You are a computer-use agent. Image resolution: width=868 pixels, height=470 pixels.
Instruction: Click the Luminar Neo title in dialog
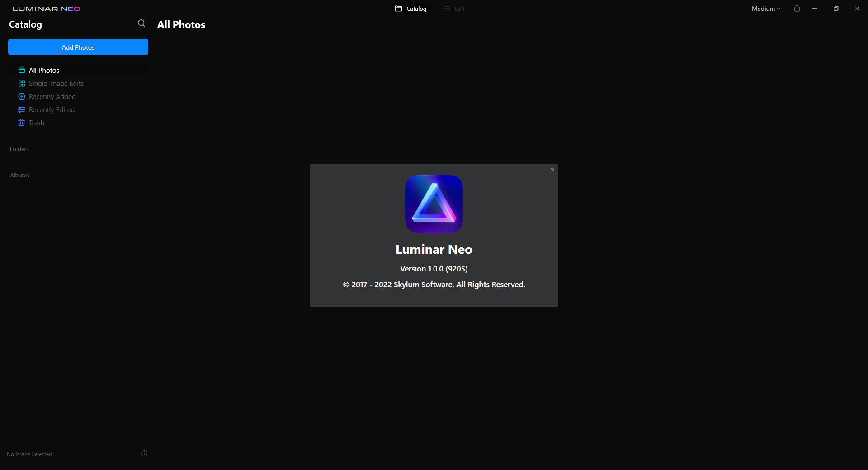tap(434, 249)
